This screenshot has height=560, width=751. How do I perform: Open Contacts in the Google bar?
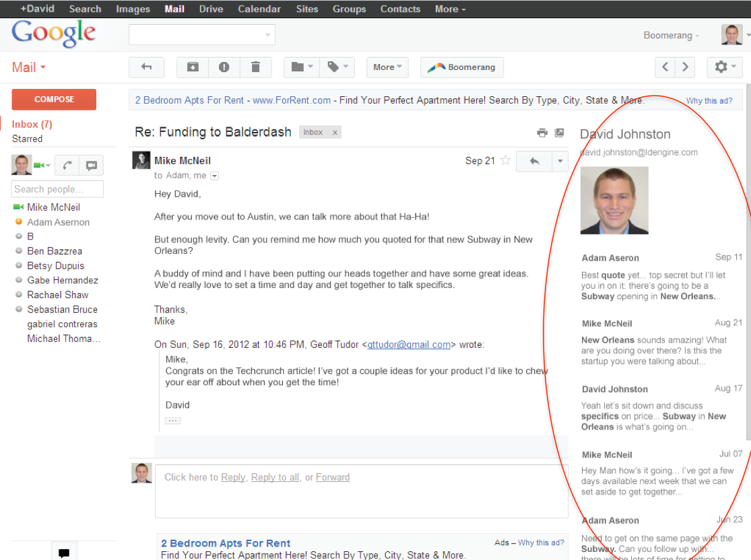click(400, 9)
